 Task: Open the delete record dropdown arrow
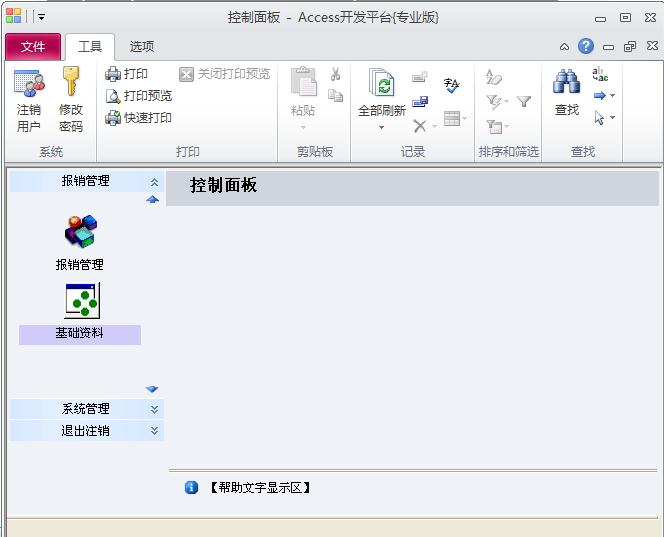(x=434, y=126)
